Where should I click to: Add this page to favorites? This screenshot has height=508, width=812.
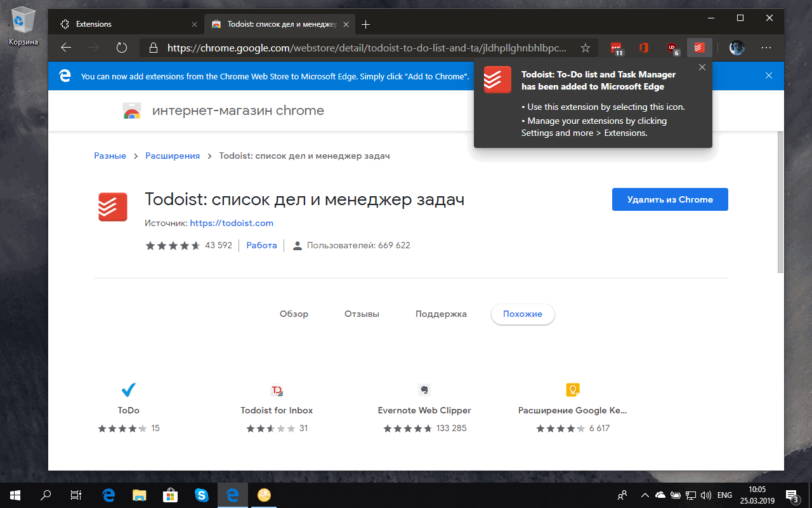(586, 48)
